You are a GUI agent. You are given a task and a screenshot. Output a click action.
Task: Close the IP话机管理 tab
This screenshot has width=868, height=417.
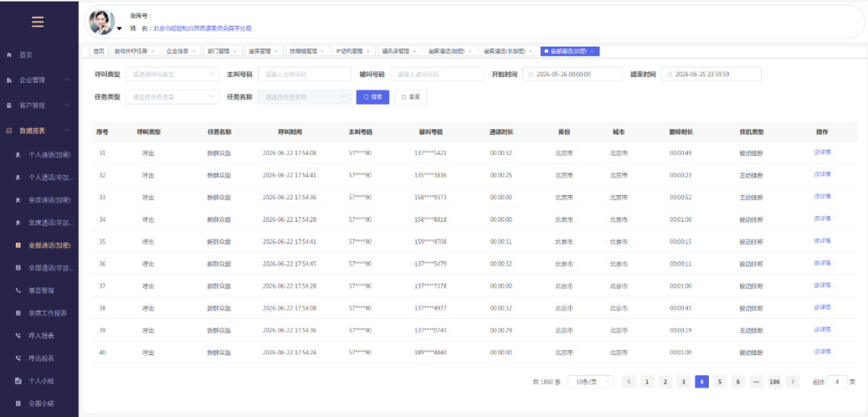tap(367, 51)
